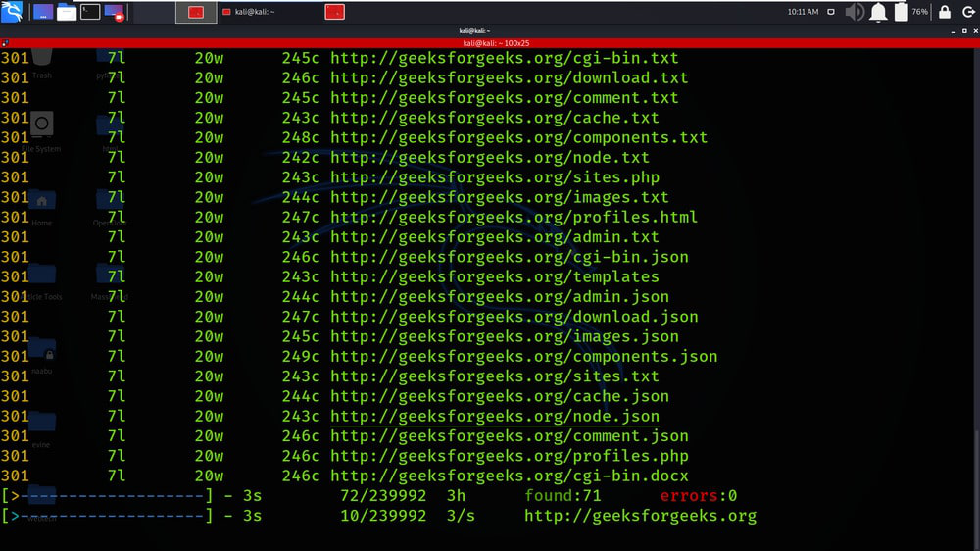Click the URL ending in components.json
This screenshot has width=980, height=551.
[523, 357]
